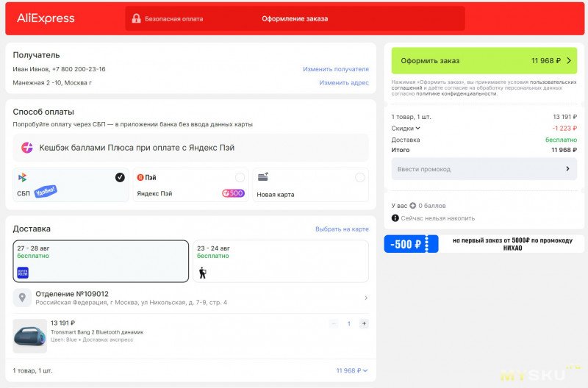Click the Безопасная оплата header label
Screen dimensions: 588x388
coord(174,19)
